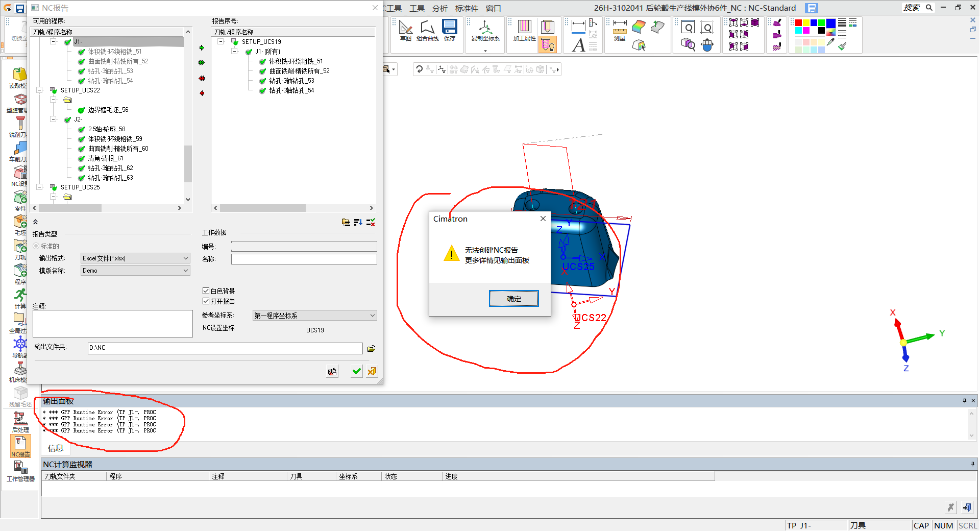Click the zoom window magnifier icon
Screen dimensions: 980x531
pyautogui.click(x=688, y=28)
